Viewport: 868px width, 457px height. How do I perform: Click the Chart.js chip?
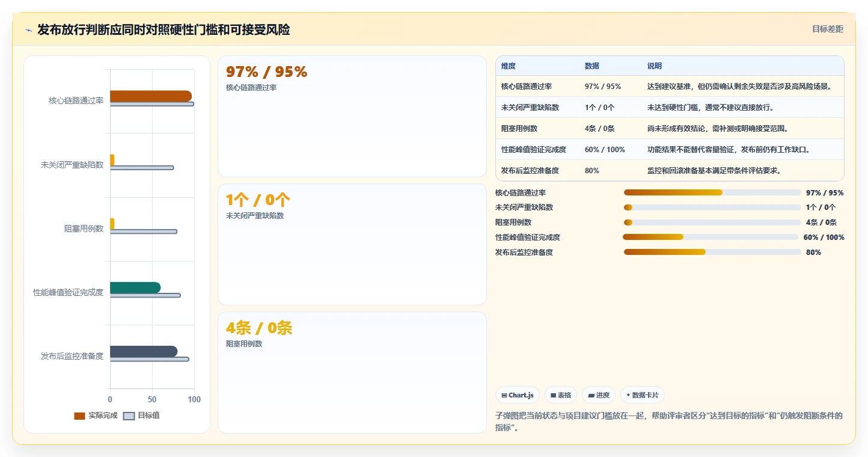518,395
